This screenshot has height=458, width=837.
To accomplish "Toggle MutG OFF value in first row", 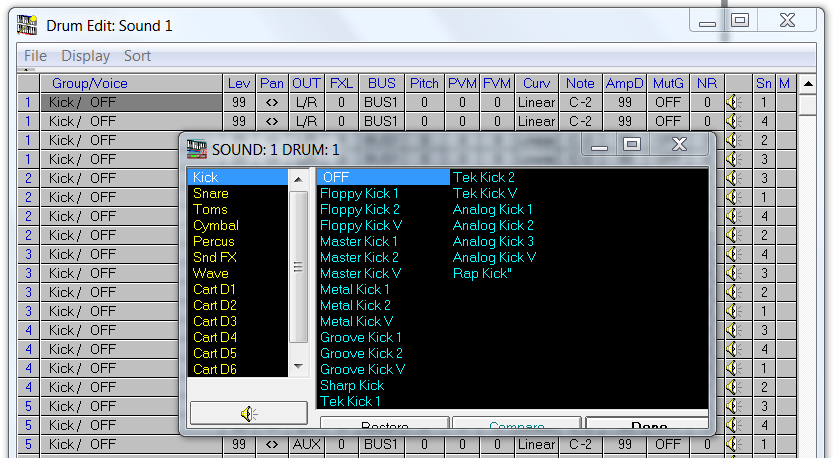I will pos(667,102).
